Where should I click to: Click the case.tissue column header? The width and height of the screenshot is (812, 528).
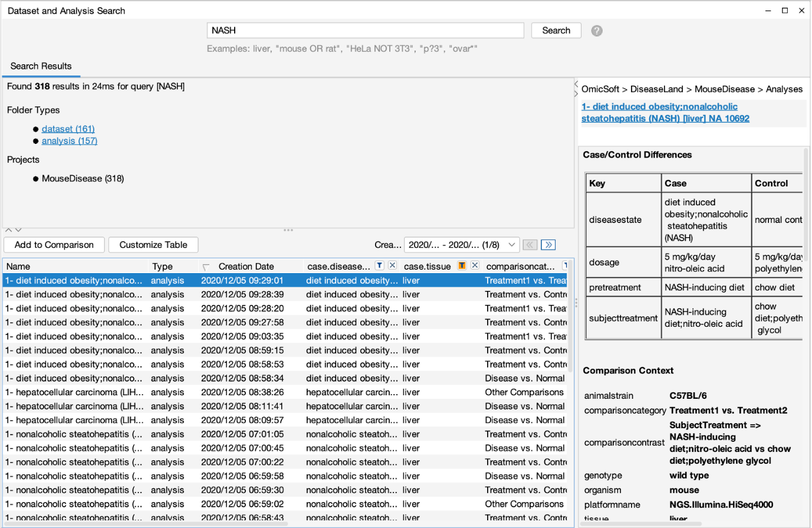pos(427,266)
